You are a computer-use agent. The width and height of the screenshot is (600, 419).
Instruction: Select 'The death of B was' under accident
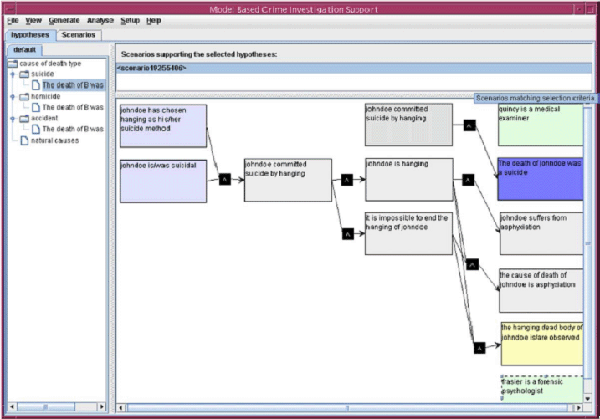[x=72, y=129]
